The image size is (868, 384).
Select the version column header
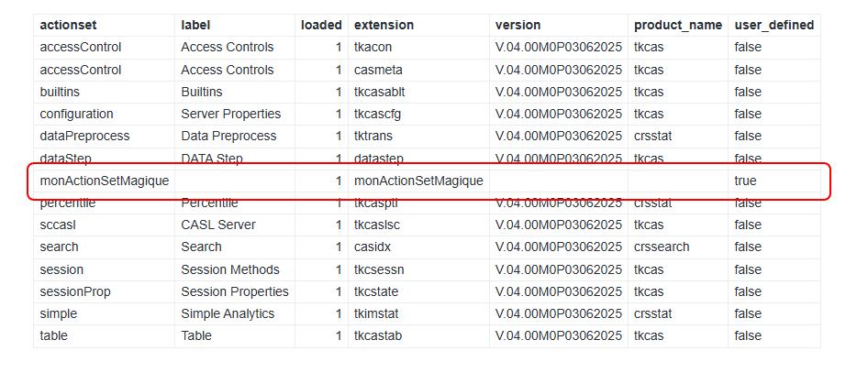(x=518, y=25)
